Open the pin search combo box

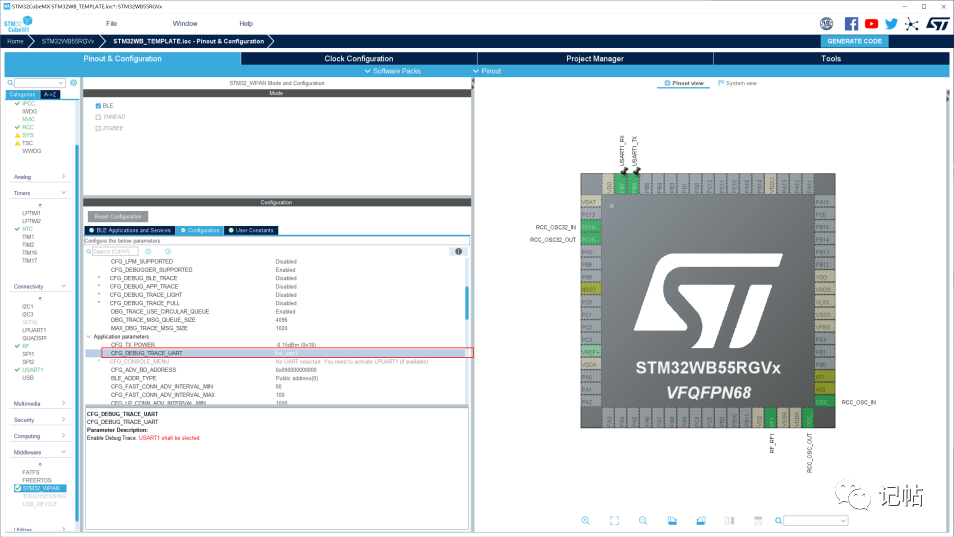[x=815, y=521]
